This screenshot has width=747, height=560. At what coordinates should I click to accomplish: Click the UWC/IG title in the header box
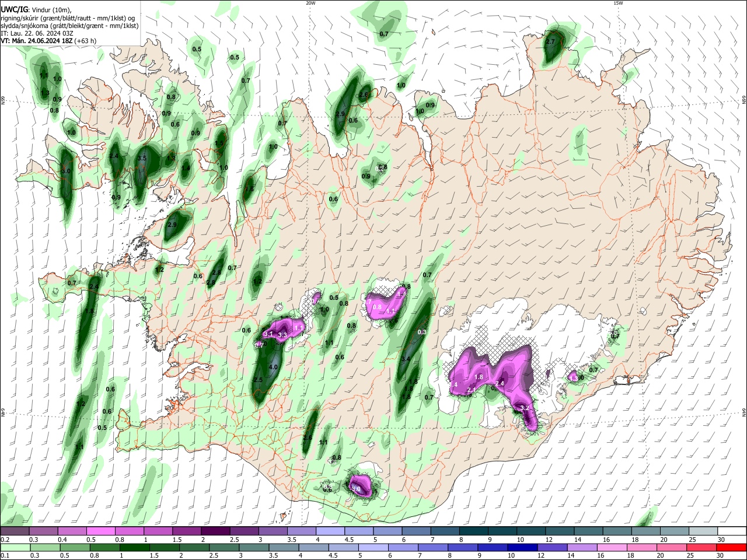click(14, 10)
